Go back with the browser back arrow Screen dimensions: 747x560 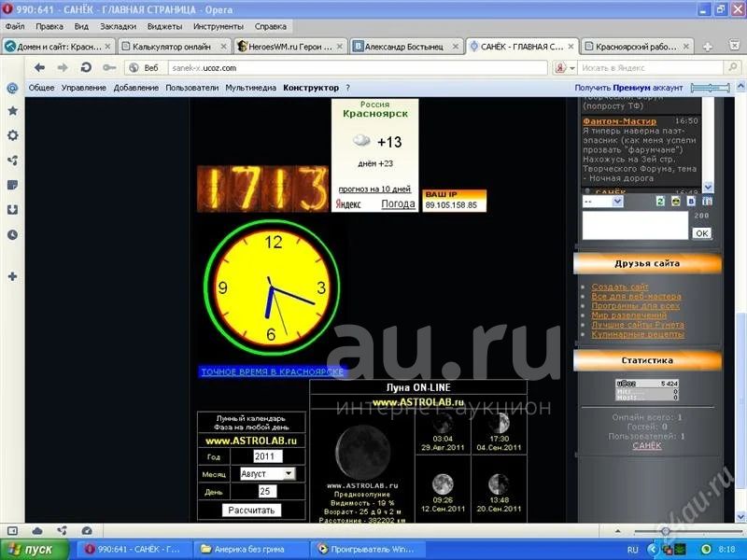tap(39, 68)
